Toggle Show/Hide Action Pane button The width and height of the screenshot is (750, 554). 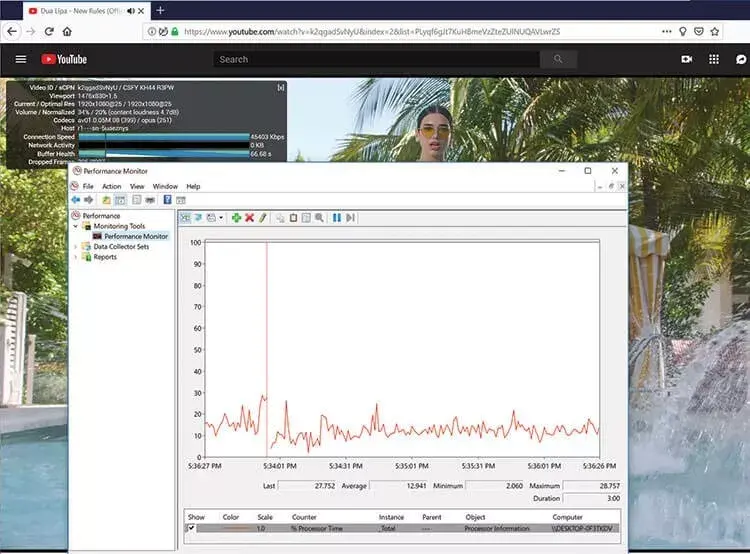[180, 200]
